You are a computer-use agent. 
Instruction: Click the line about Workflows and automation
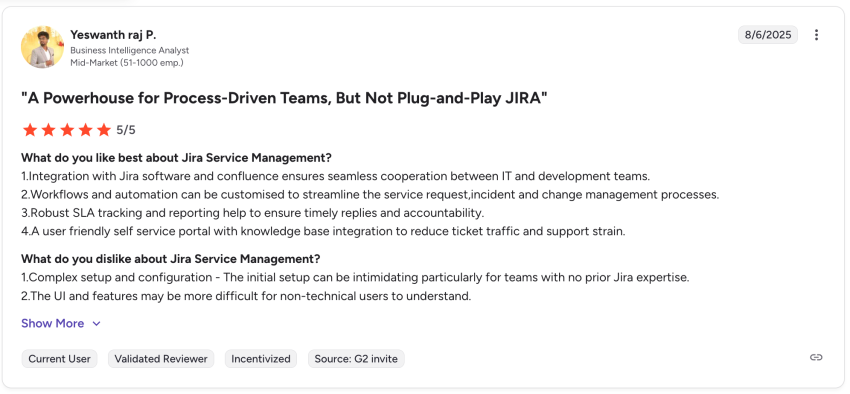pyautogui.click(x=370, y=195)
